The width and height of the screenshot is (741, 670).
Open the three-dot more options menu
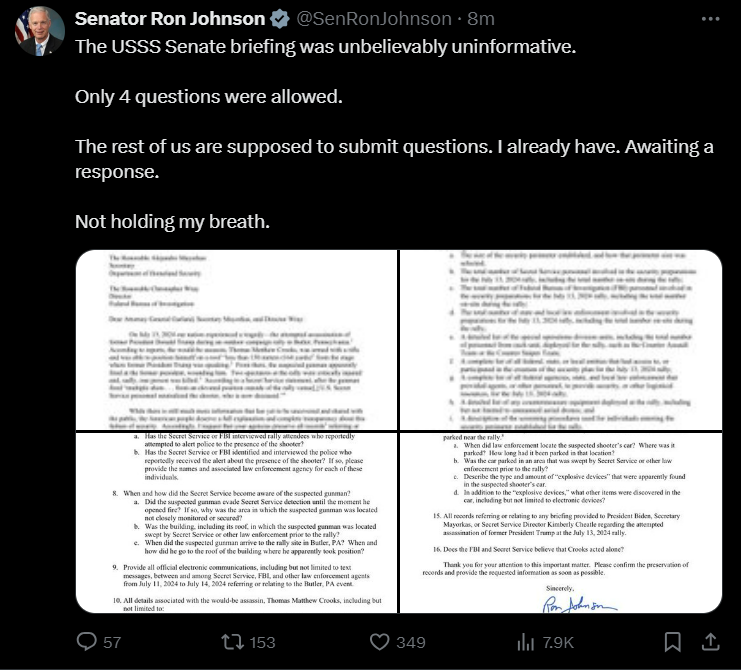coord(710,19)
